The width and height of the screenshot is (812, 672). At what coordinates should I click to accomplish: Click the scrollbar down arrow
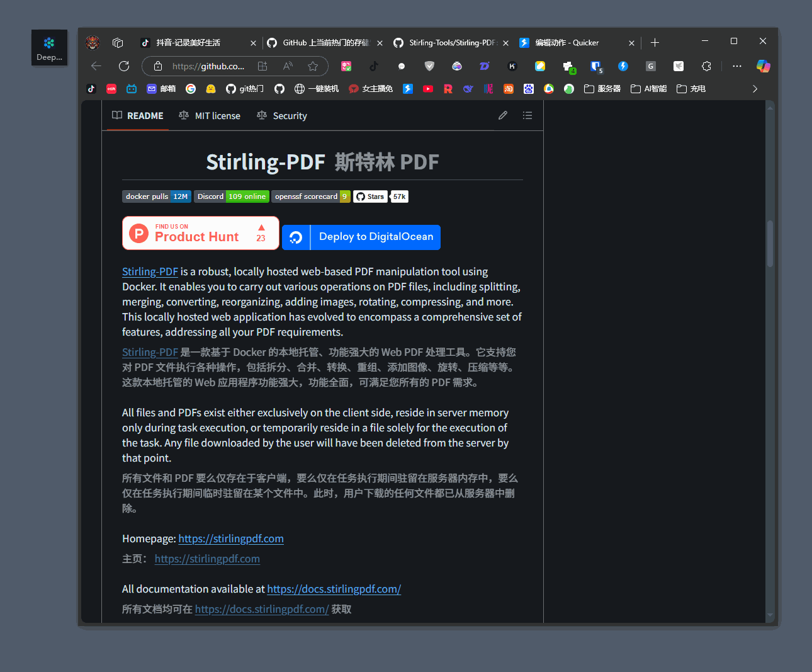770,615
